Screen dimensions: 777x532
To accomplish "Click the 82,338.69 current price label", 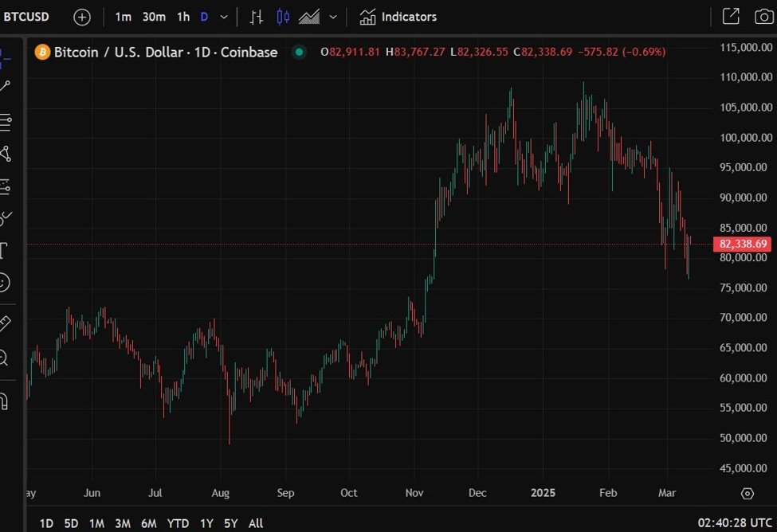I will (744, 244).
